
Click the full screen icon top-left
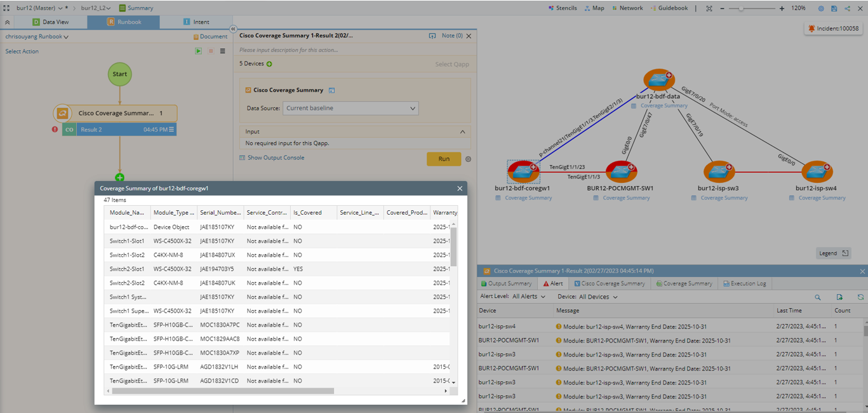[x=6, y=8]
